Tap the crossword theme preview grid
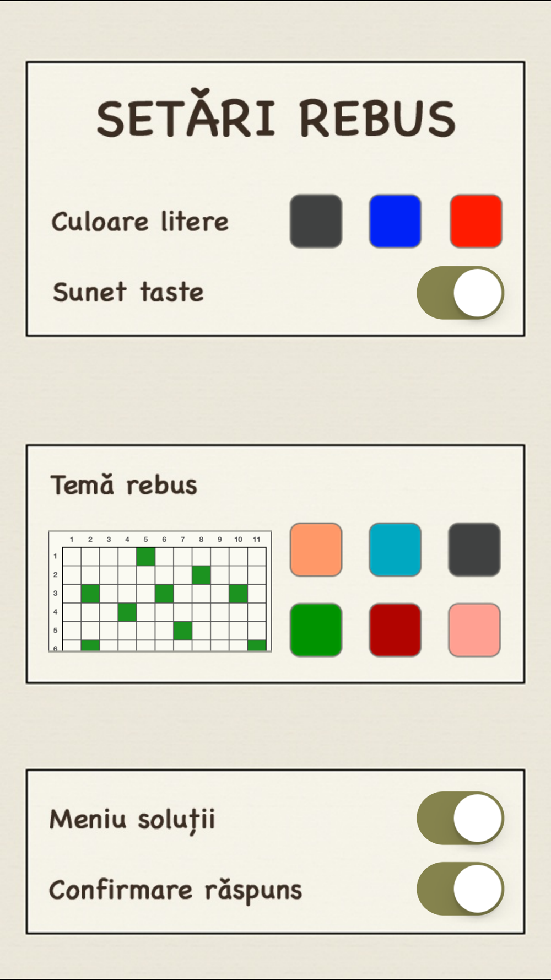 (x=160, y=591)
